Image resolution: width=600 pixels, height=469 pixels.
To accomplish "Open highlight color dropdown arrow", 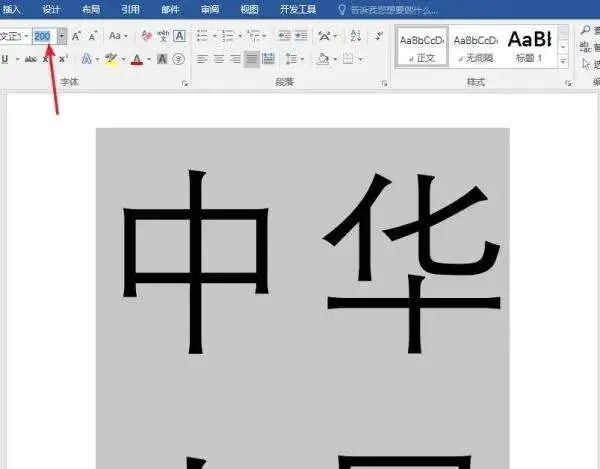I will coord(124,59).
